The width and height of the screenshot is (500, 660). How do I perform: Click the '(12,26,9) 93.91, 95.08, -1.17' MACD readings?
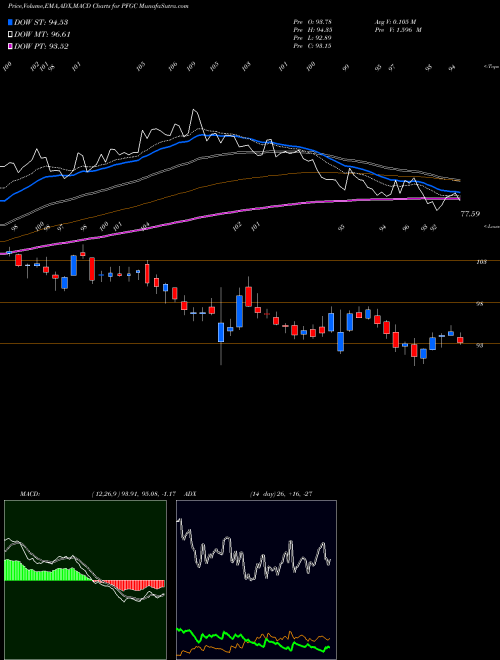136,493
